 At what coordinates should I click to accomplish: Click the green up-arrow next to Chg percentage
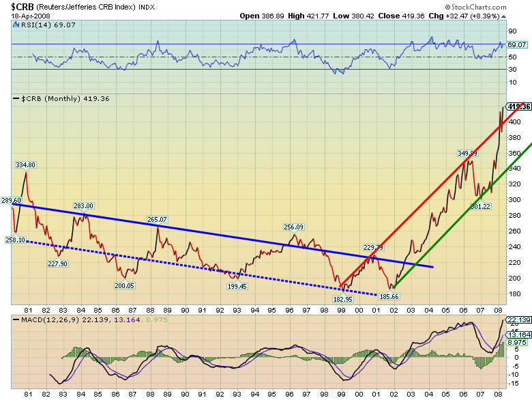(504, 16)
